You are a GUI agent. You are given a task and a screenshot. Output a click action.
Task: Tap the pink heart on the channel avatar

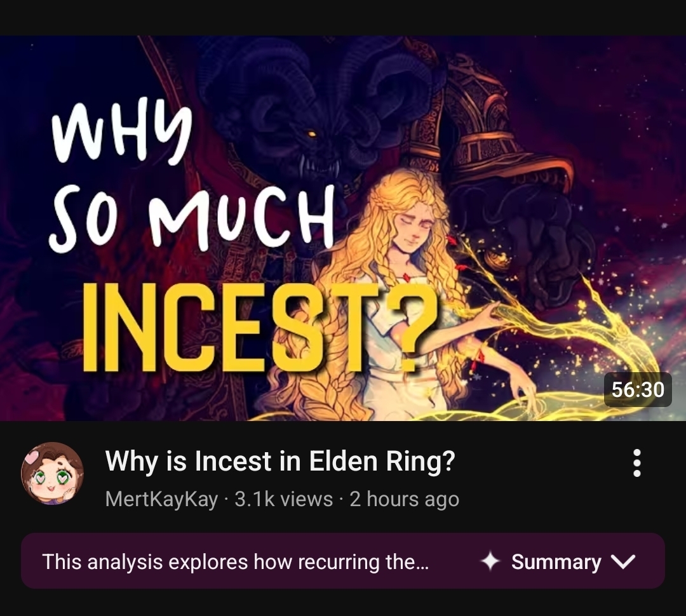tap(32, 458)
